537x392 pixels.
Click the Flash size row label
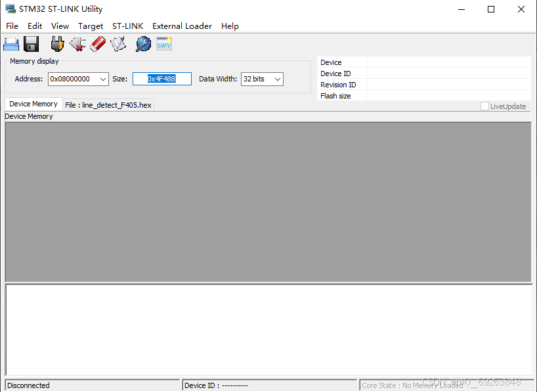(335, 96)
